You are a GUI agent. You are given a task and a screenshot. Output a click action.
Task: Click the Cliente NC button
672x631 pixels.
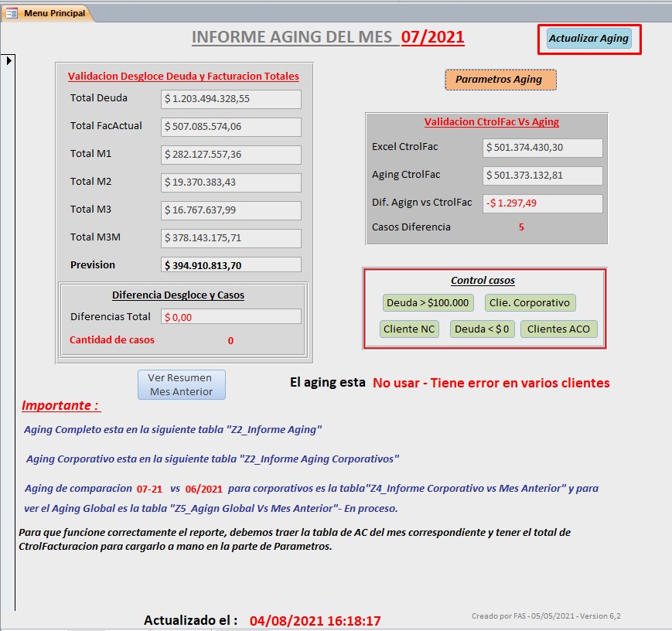(409, 329)
